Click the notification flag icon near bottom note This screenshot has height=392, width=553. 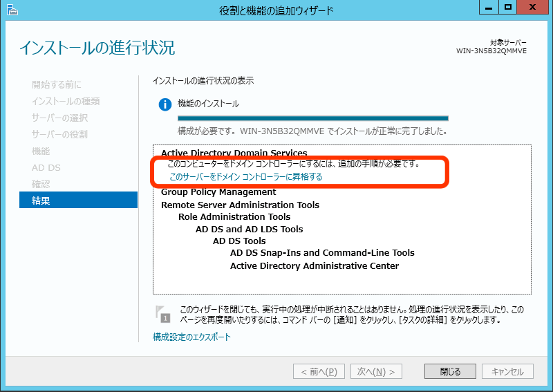click(x=162, y=314)
